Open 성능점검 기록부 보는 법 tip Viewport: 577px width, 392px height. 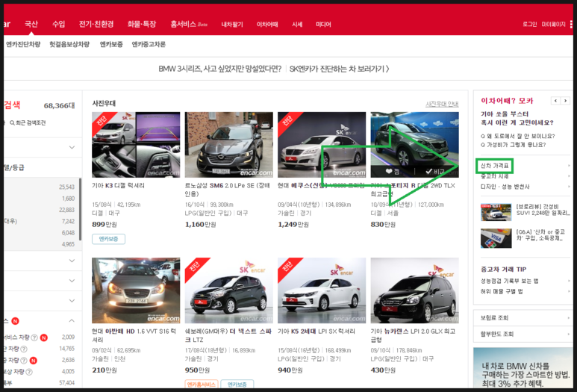tap(509, 281)
